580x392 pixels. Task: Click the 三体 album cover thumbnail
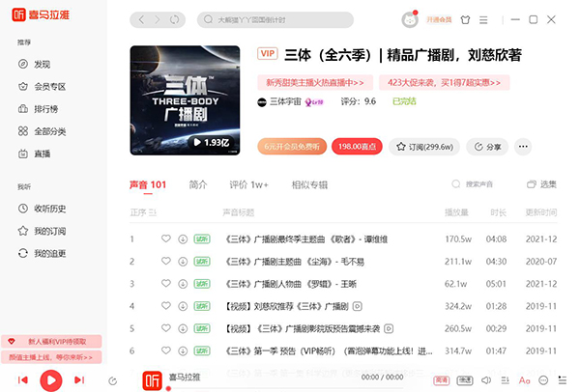pyautogui.click(x=185, y=100)
